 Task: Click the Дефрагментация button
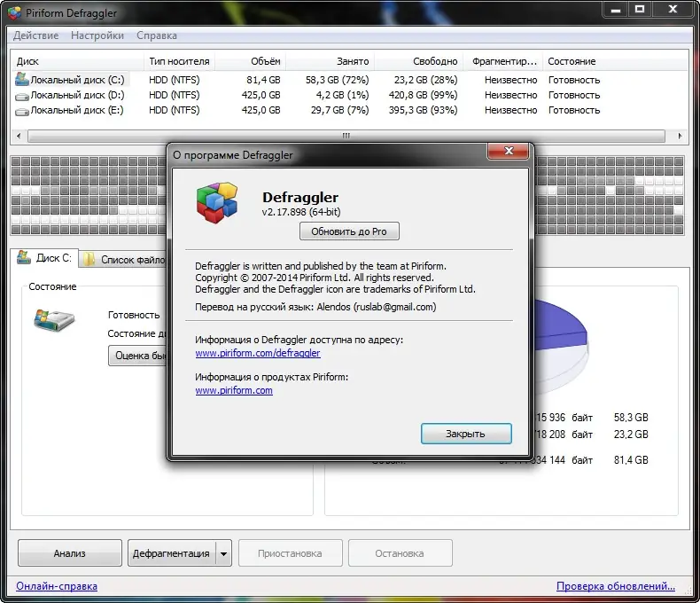[171, 553]
